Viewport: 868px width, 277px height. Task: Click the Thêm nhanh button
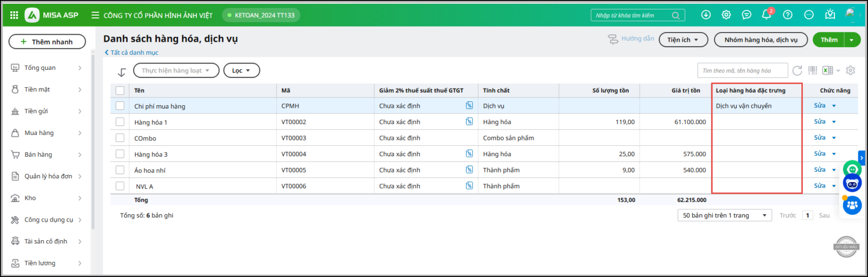(47, 42)
